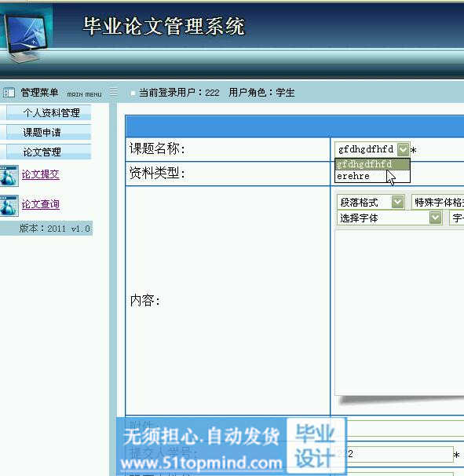Expand the 课题名称 dropdown arrow
The image size is (464, 476).
tap(403, 149)
